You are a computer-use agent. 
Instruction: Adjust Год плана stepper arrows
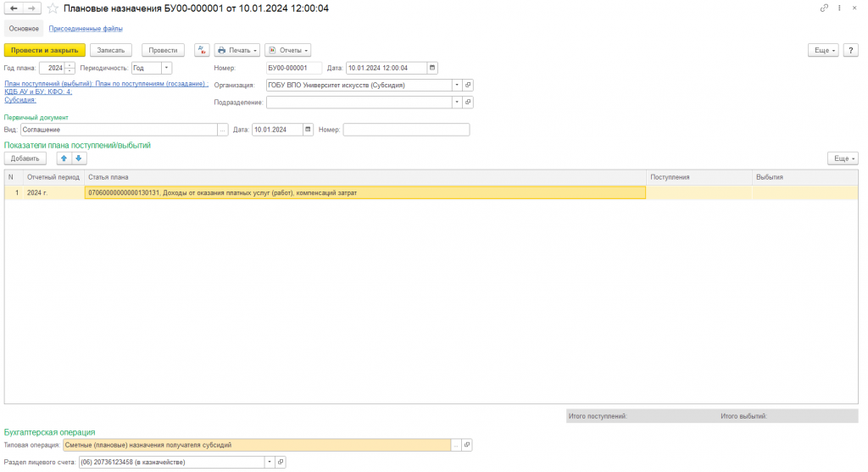coord(70,68)
